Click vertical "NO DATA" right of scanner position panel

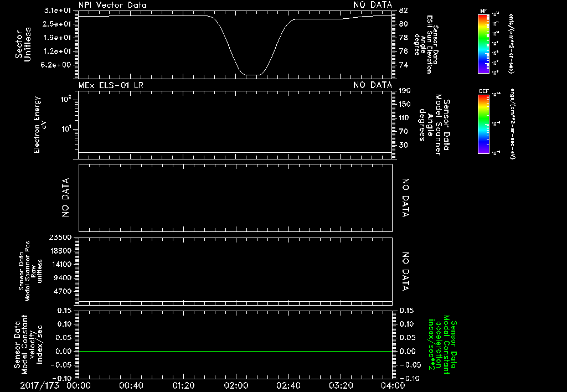[406, 272]
